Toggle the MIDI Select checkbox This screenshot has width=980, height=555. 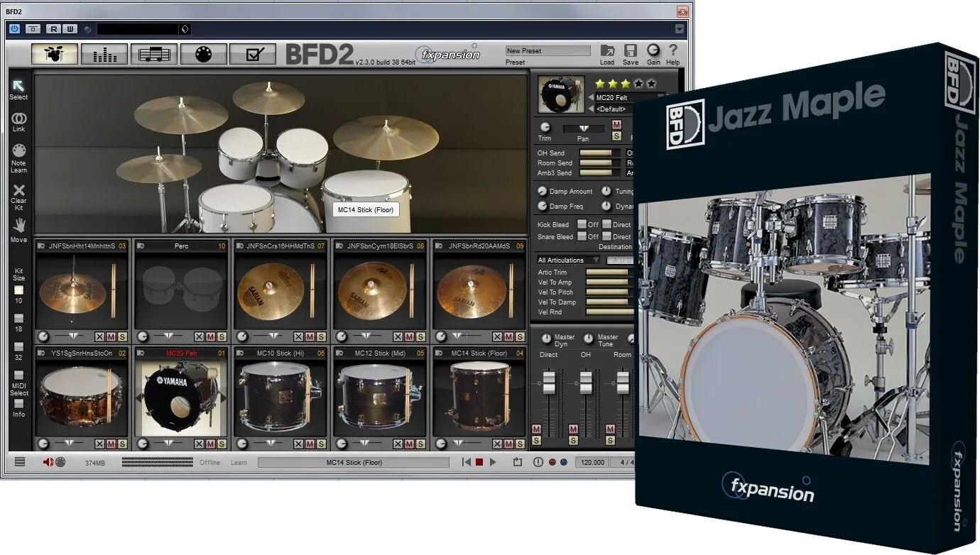[x=18, y=375]
